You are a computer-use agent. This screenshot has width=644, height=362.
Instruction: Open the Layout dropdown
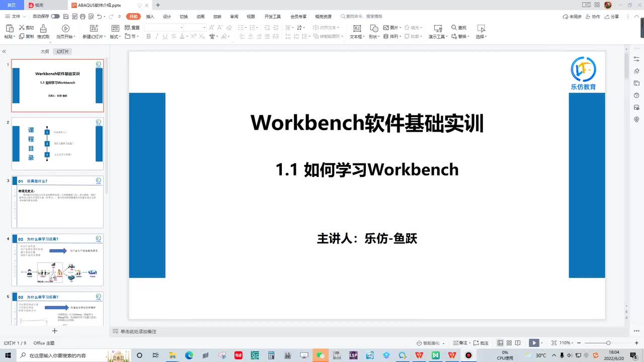point(116,36)
